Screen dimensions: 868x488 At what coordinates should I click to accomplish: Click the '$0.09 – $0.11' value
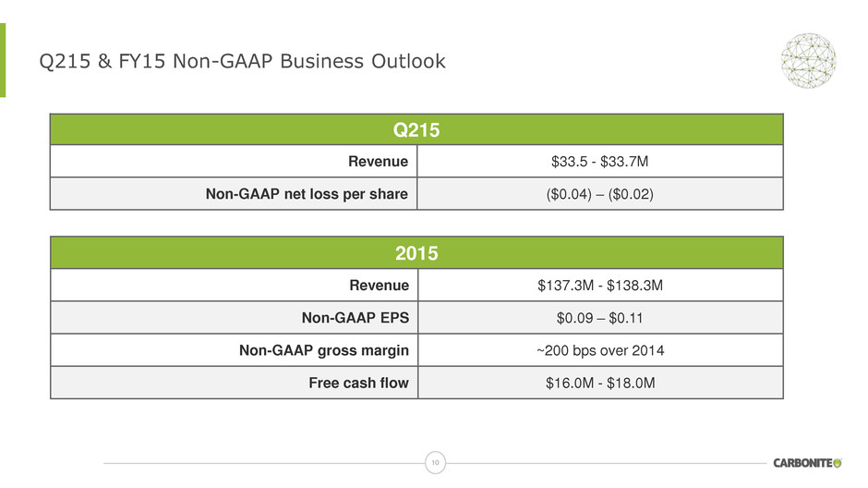point(599,318)
